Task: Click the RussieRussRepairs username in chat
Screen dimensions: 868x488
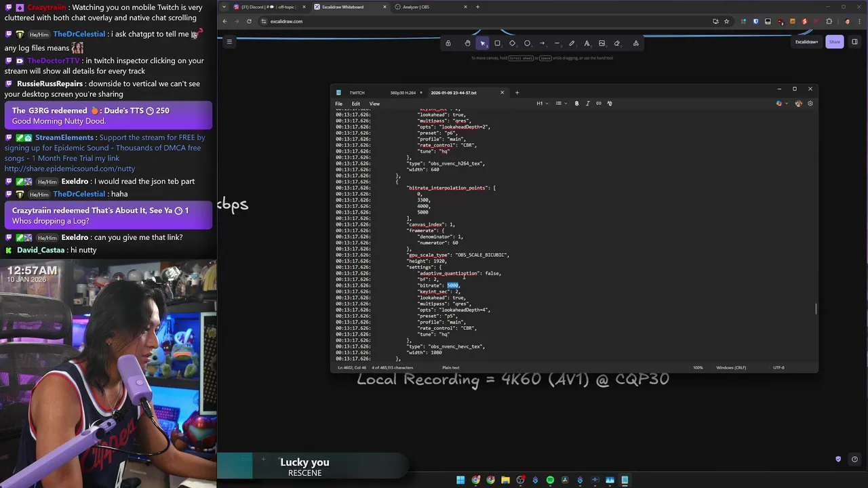Action: 50,84
